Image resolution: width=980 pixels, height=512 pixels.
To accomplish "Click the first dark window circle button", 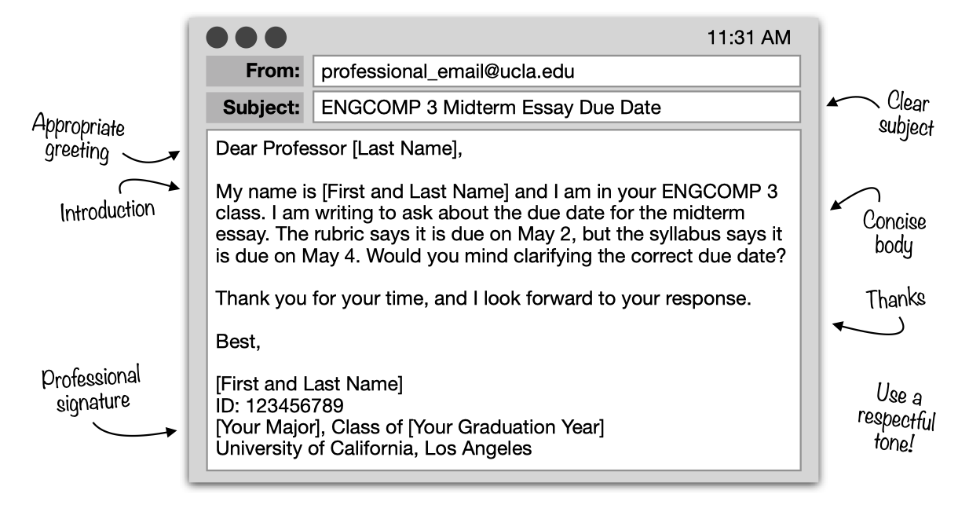I will click(216, 37).
